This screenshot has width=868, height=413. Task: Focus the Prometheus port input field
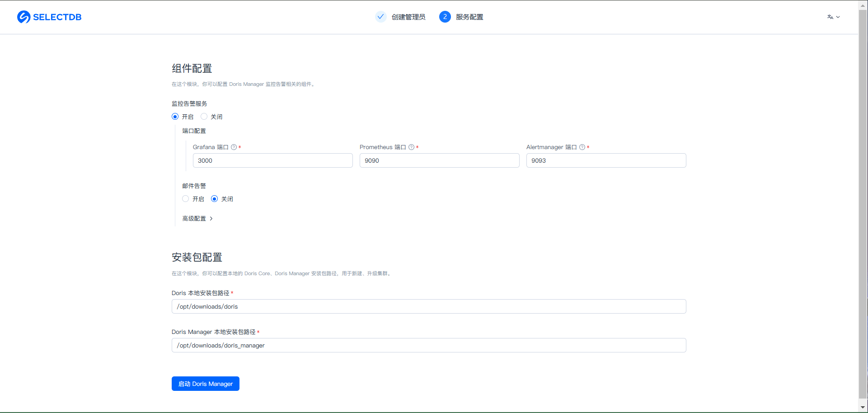tap(439, 160)
